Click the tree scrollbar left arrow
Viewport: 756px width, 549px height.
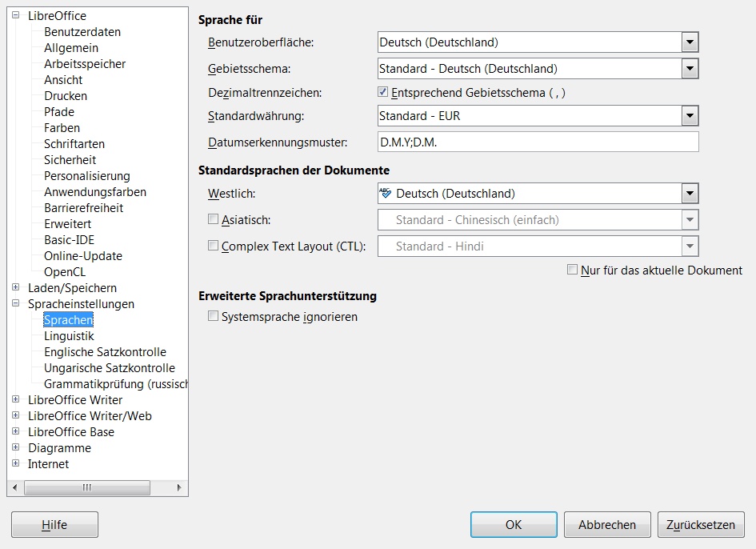click(x=15, y=487)
